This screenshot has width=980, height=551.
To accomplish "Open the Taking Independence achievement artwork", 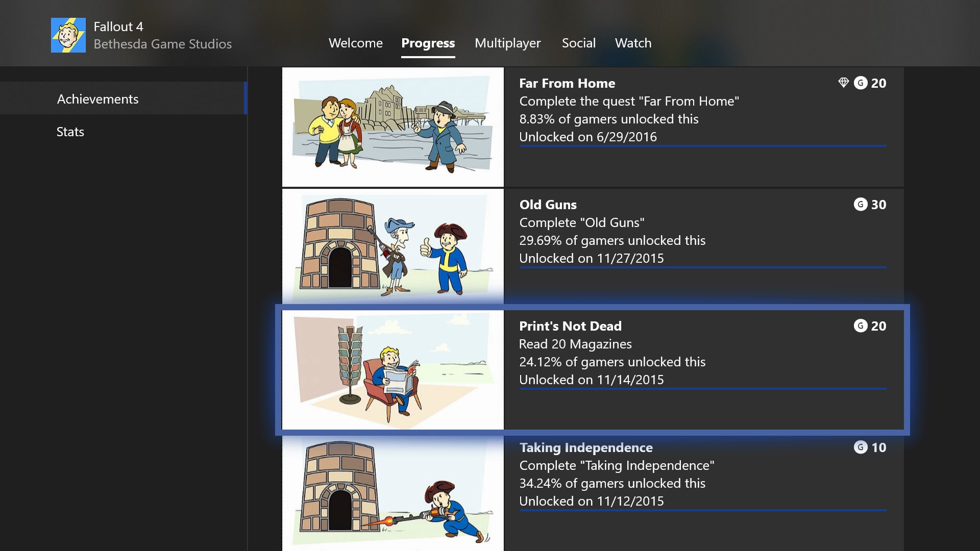I will click(x=393, y=493).
